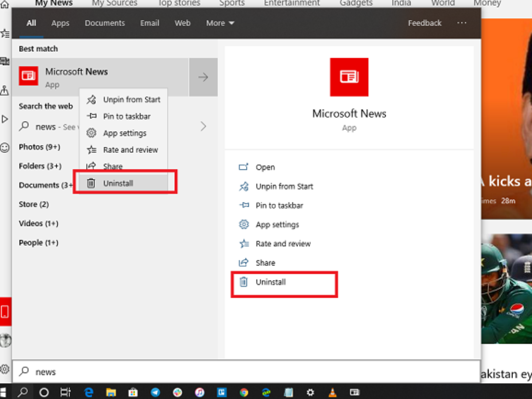Expand Microsoft News result arrow
Viewport: 532px width, 399px height.
[203, 77]
